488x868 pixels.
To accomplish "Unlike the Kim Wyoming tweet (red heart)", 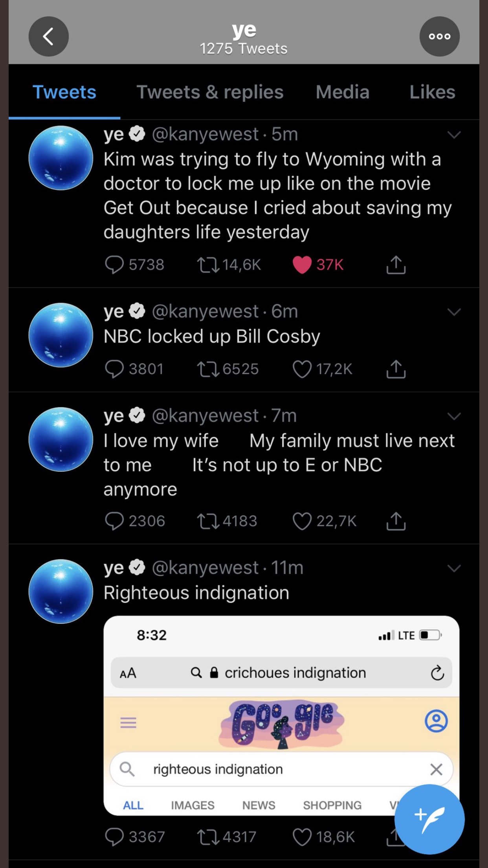I will pos(302,265).
